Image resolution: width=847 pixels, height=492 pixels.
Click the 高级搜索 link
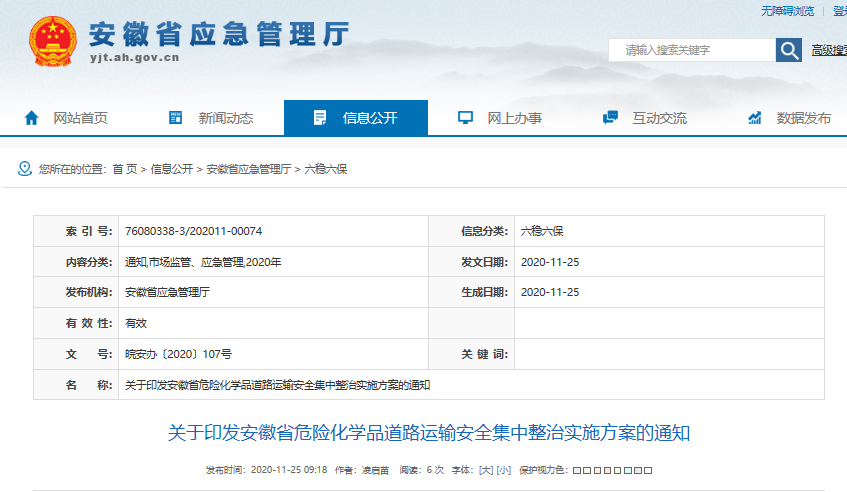pos(829,50)
